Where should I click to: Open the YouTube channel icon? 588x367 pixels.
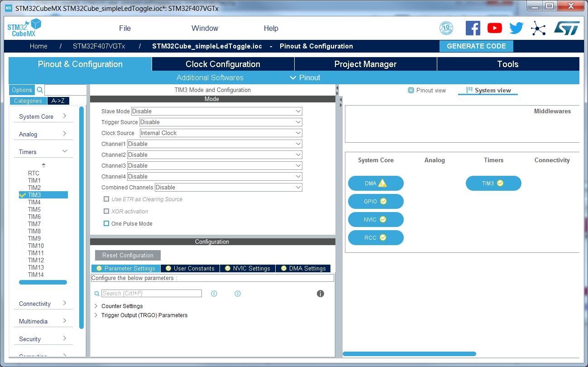click(x=495, y=28)
